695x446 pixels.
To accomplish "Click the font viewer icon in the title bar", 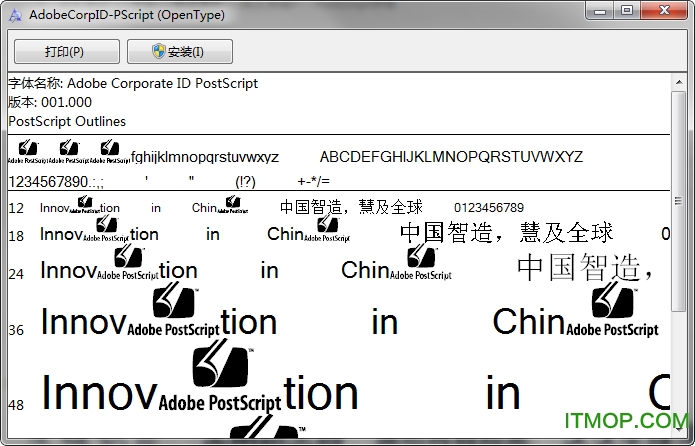I will click(x=16, y=16).
